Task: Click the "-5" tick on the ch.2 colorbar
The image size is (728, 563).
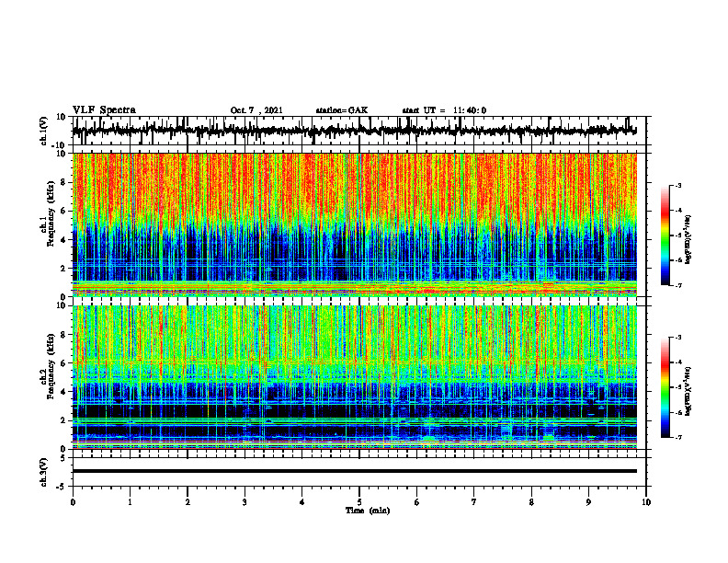Action: coord(678,387)
